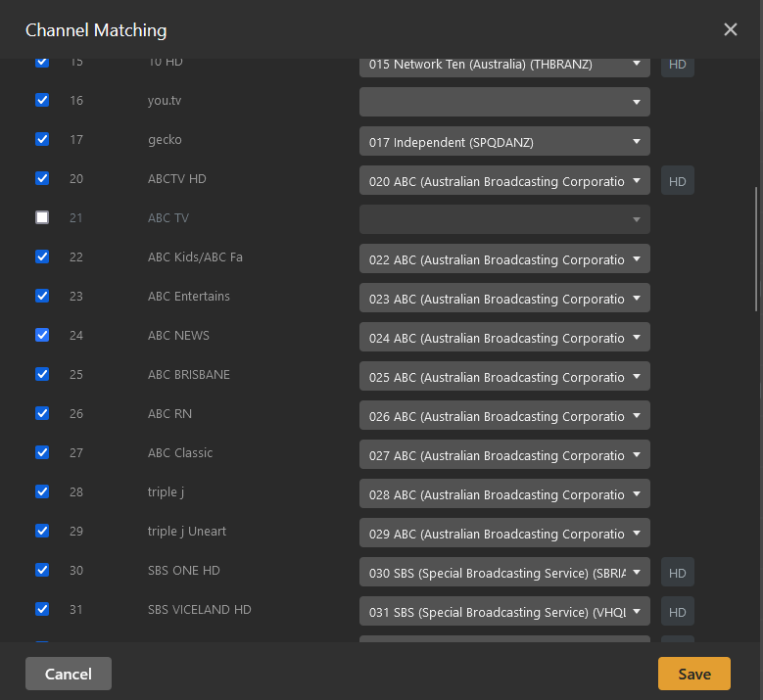Open the 030 SBS dropdown for SBS ONE HD

click(504, 572)
